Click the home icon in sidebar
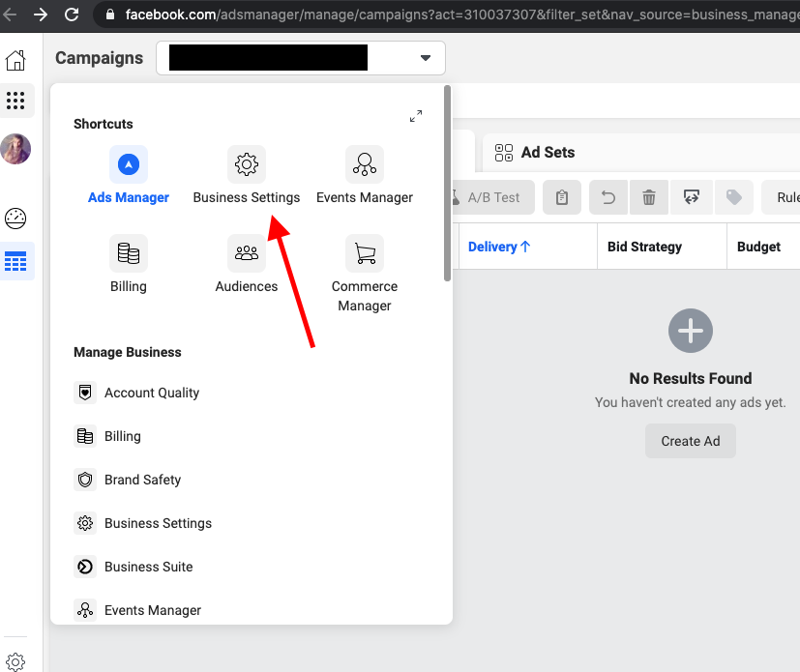Viewport: 800px width, 672px height. point(15,60)
